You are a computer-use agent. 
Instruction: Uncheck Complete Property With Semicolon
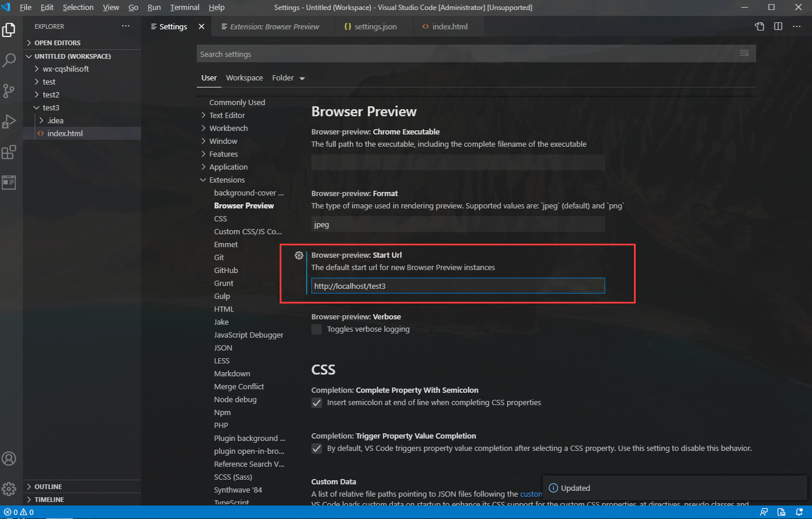[317, 403]
